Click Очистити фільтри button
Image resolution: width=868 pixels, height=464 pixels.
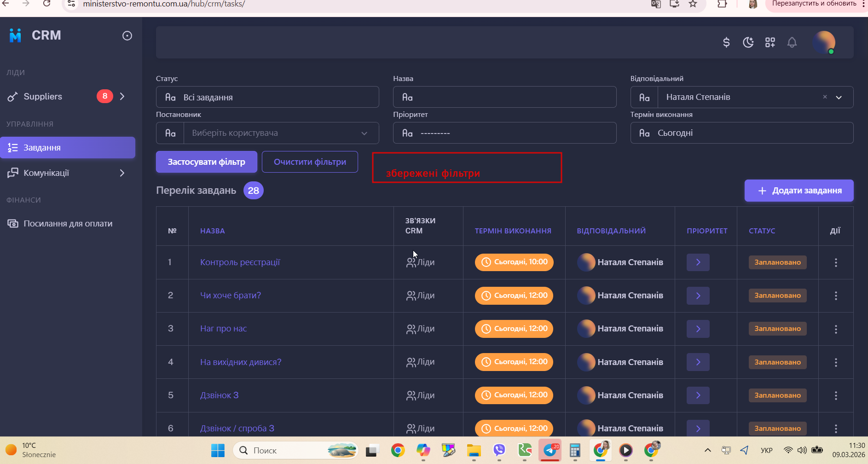[x=310, y=162]
